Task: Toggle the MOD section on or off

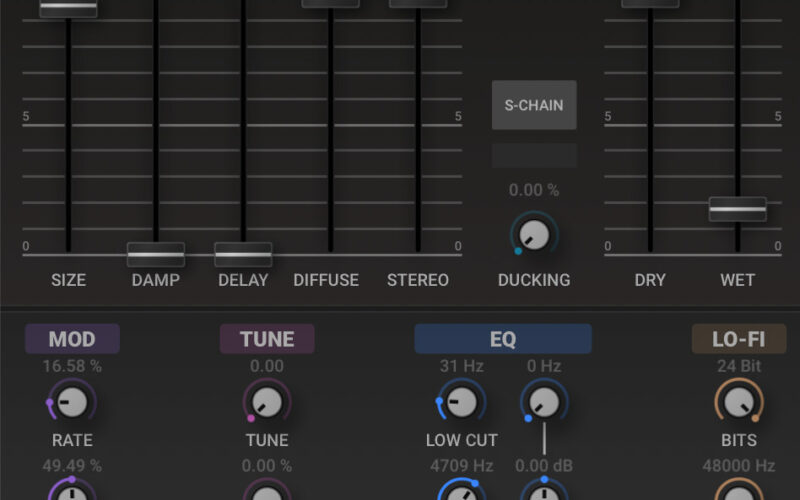Action: tap(72, 339)
